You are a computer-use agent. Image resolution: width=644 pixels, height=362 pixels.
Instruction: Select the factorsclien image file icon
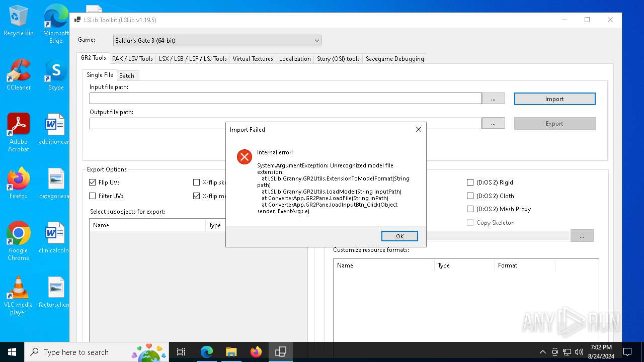tap(55, 292)
